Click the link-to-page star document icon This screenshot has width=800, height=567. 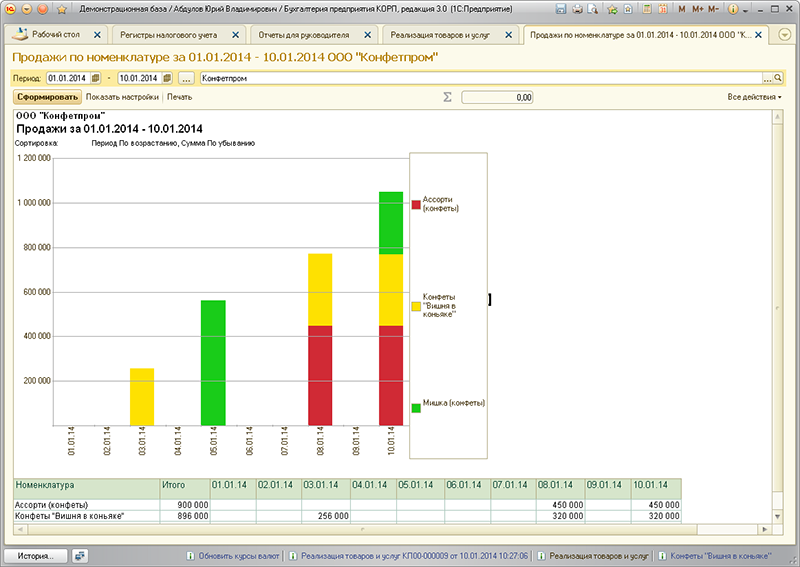(628, 9)
